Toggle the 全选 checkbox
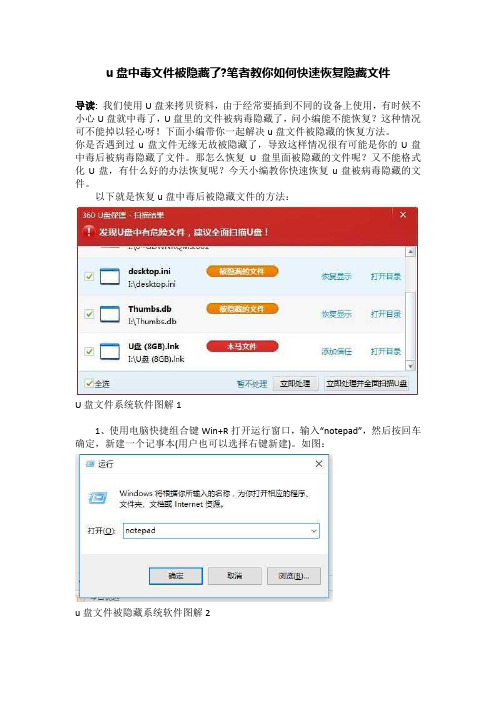496x702 pixels. click(x=89, y=384)
